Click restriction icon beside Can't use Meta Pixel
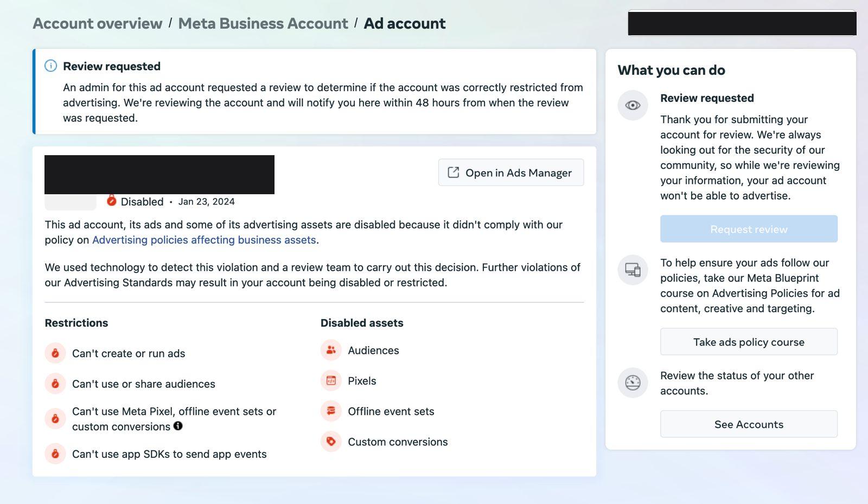This screenshot has height=504, width=868. coord(55,419)
